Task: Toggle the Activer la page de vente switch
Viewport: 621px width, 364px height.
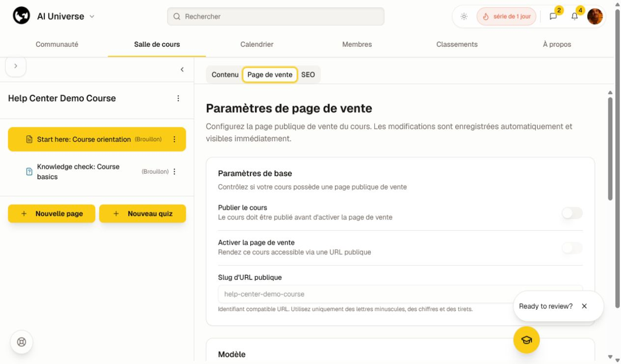Action: click(572, 248)
